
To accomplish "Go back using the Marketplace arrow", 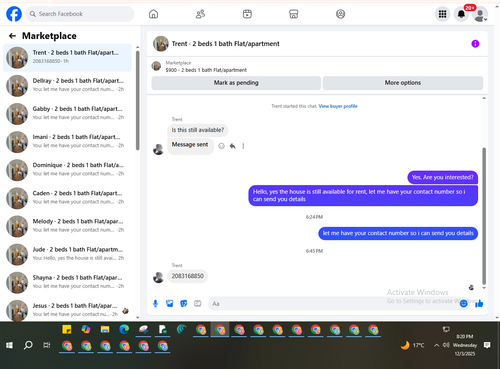I will click(x=12, y=36).
